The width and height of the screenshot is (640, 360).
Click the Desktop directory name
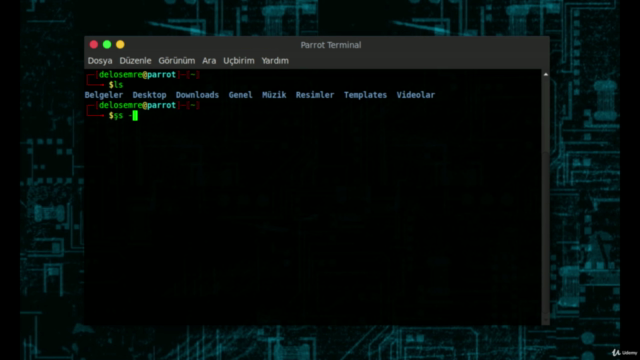point(149,95)
